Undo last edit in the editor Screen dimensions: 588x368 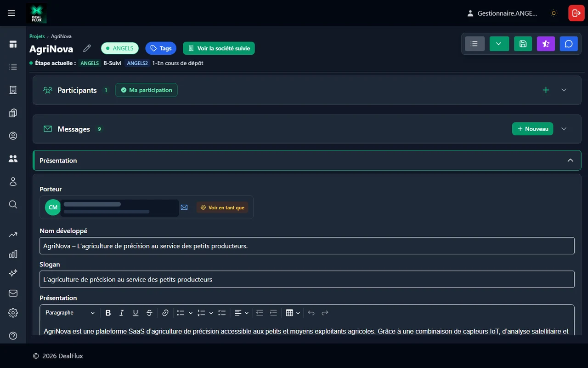click(x=311, y=313)
